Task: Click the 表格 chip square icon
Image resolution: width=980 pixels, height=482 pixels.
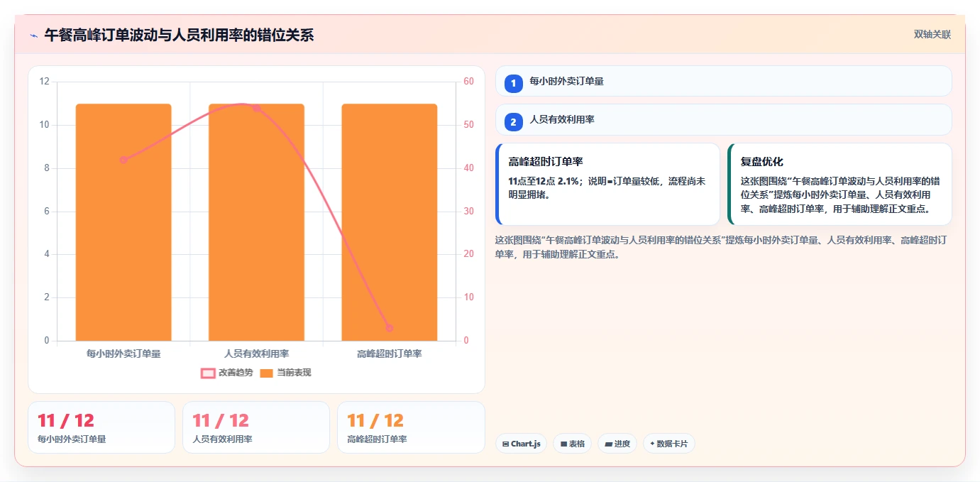Action: point(563,444)
